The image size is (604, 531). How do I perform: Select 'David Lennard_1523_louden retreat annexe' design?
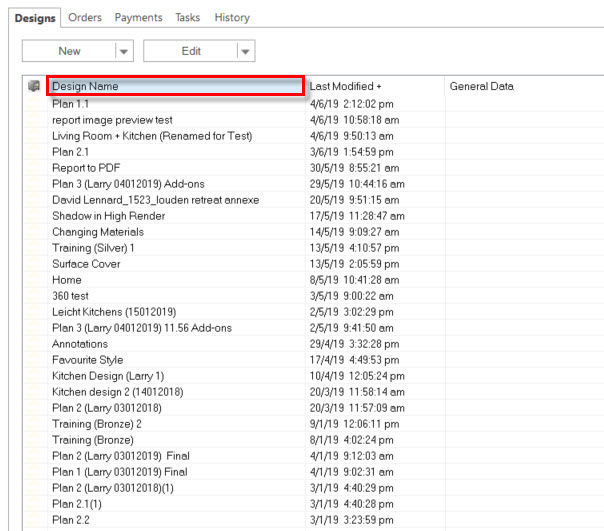tap(156, 200)
